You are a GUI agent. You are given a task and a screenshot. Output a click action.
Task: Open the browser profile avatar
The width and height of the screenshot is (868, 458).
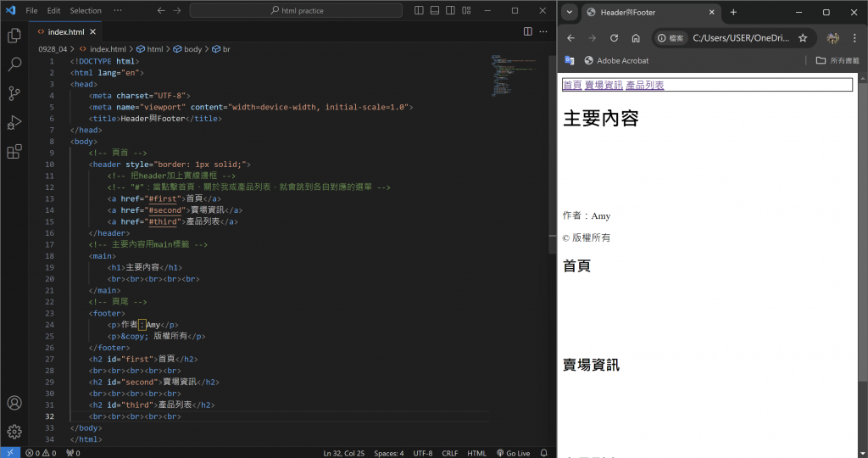click(x=832, y=38)
